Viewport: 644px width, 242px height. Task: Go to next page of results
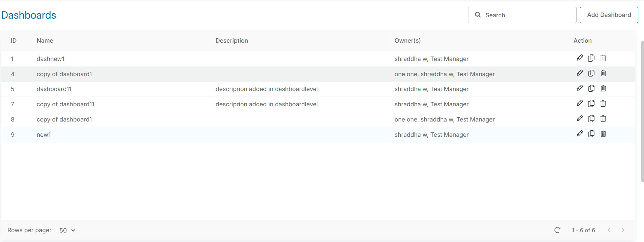623,230
